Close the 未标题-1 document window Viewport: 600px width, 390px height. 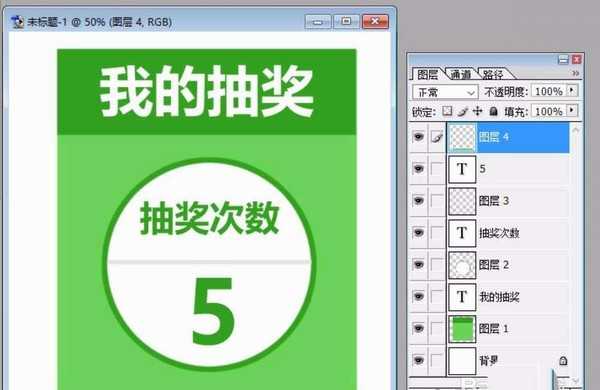[x=375, y=21]
